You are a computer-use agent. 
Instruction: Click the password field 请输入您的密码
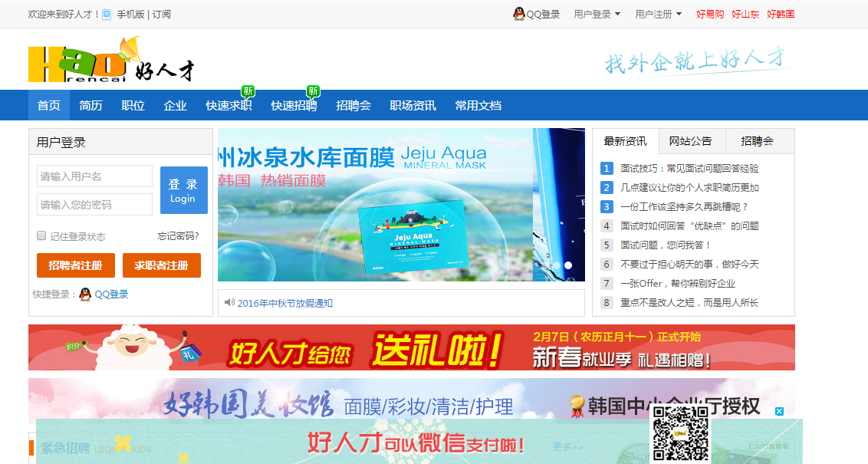coord(94,204)
